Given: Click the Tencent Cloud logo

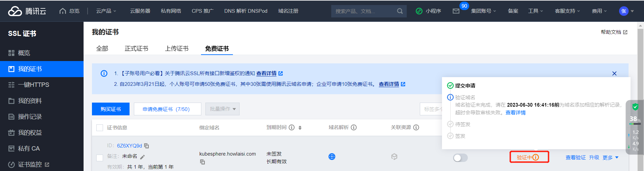Looking at the screenshot, I should point(27,11).
